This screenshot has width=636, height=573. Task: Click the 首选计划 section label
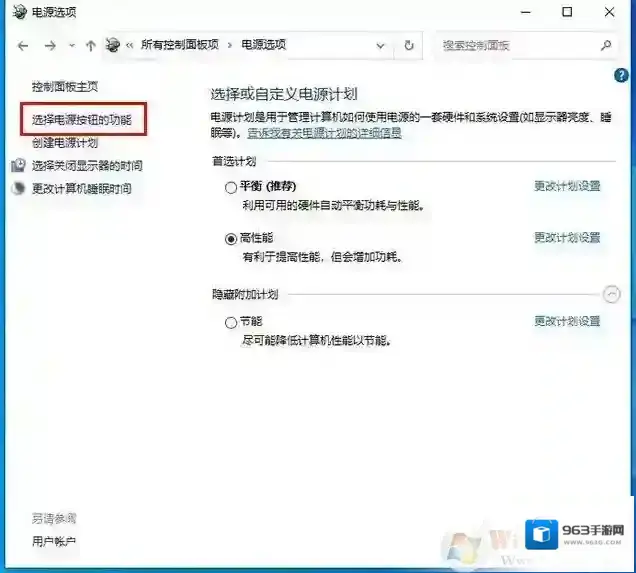click(x=234, y=161)
